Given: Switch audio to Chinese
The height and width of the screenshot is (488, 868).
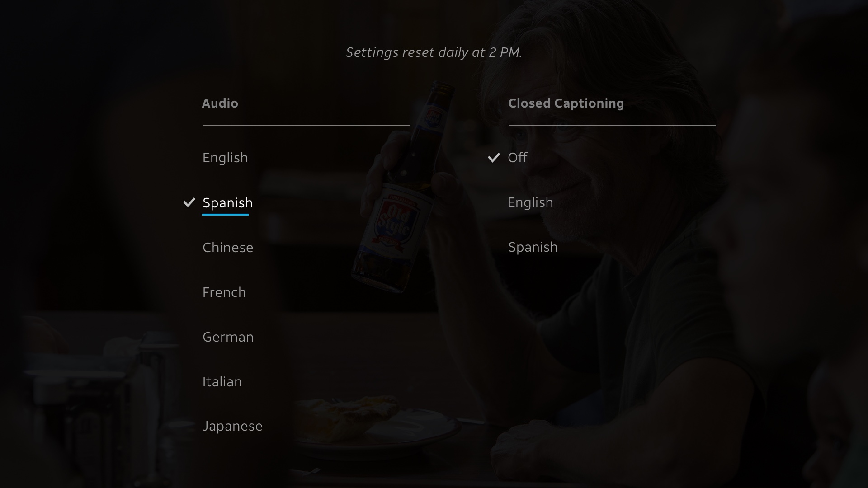Looking at the screenshot, I should click(x=228, y=248).
